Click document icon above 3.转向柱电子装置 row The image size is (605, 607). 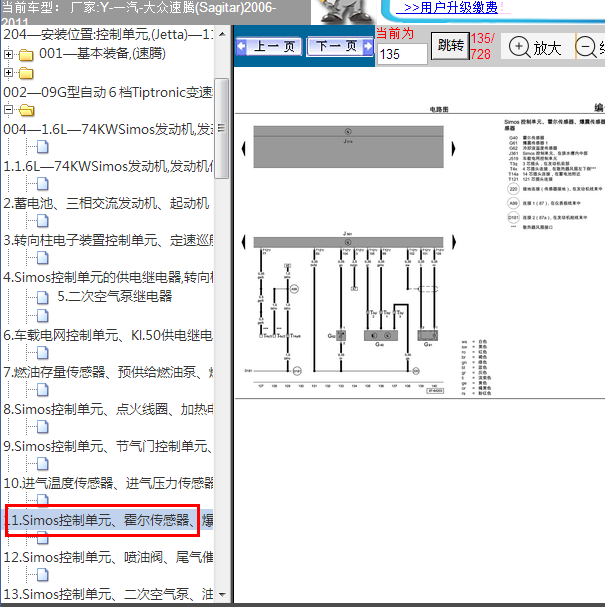coord(43,221)
